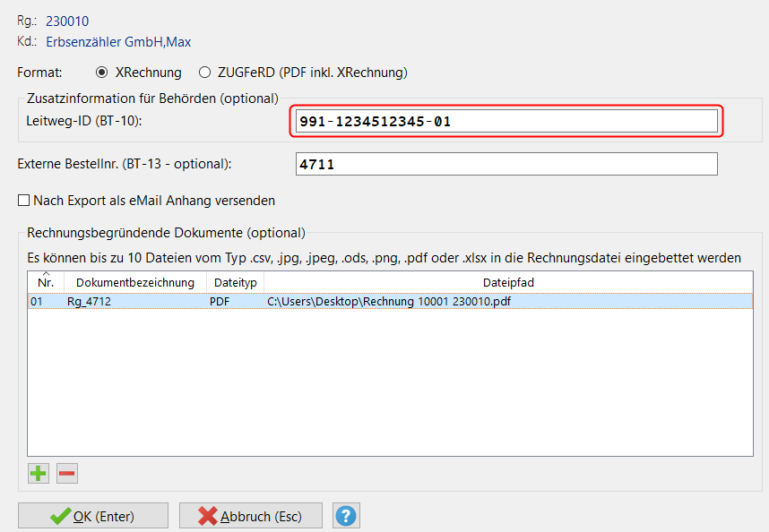
Task: Click the PDF file type cell
Action: point(220,302)
